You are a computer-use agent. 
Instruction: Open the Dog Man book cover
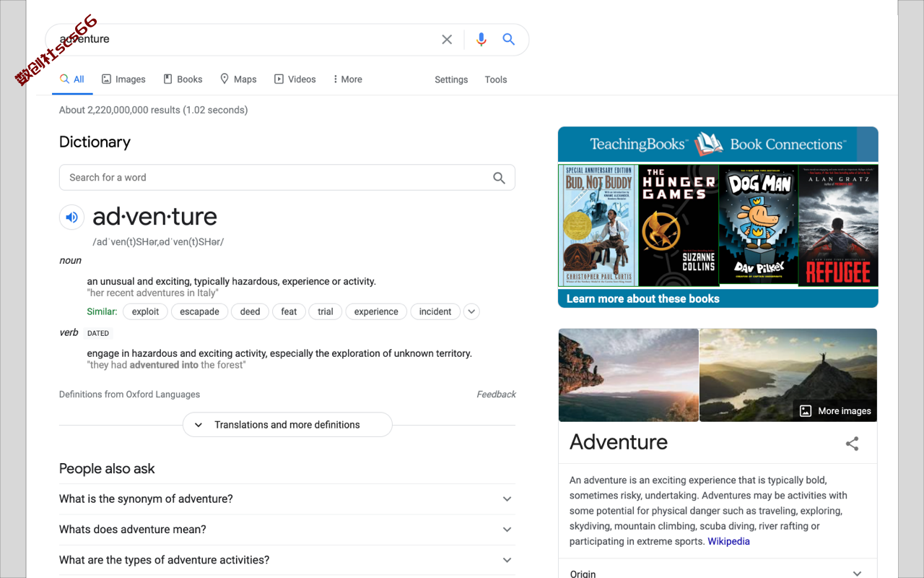[759, 225]
